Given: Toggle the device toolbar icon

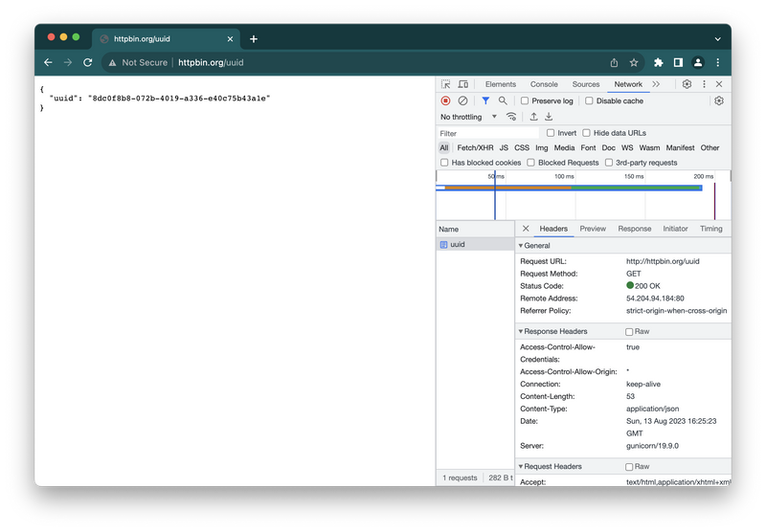Looking at the screenshot, I should point(462,84).
